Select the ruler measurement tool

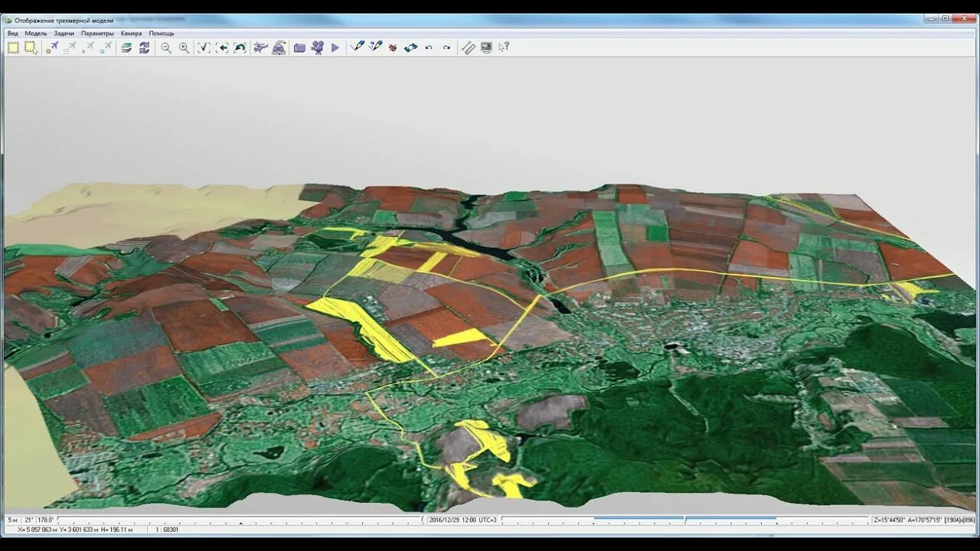469,47
